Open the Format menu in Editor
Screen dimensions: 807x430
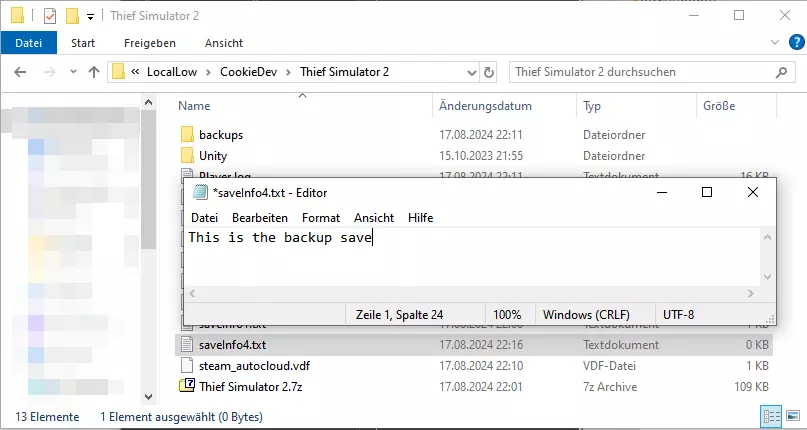tap(321, 217)
